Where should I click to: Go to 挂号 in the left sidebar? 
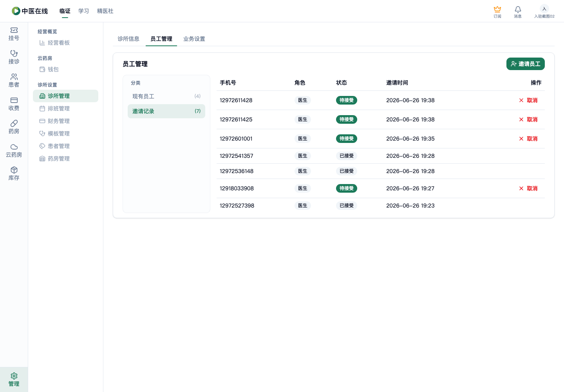pyautogui.click(x=14, y=34)
